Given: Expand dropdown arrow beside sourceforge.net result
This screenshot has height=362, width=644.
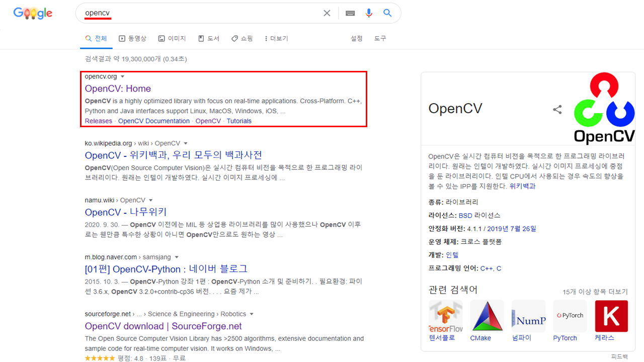Looking at the screenshot, I should pyautogui.click(x=252, y=314).
